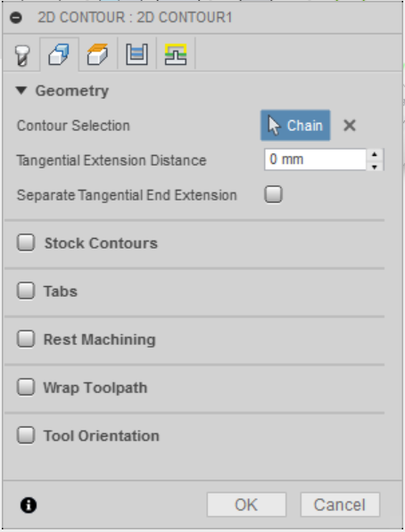Enable the Rest Machining option
Image resolution: width=405 pixels, height=532 pixels.
click(26, 339)
